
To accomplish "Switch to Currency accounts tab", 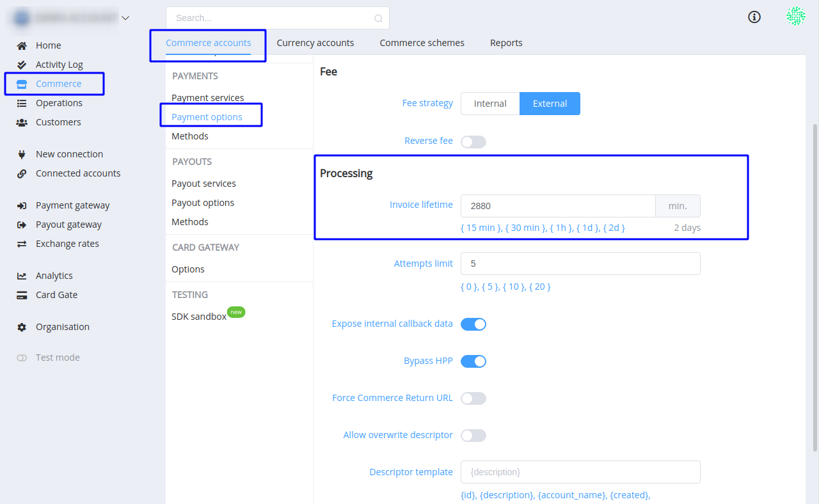I will [315, 43].
